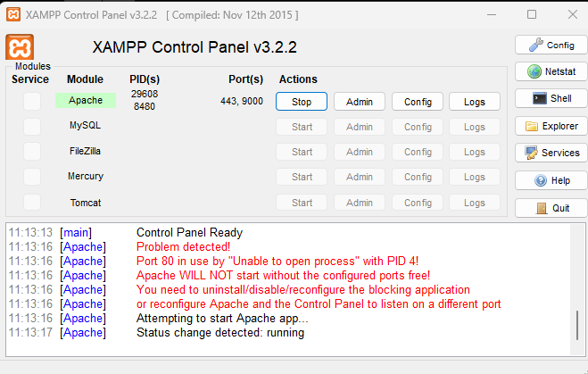Toggle the Tomcat service checkbox
Image resolution: width=588 pixels, height=374 pixels.
tap(32, 203)
